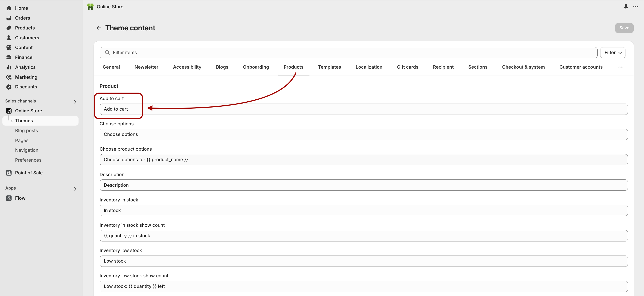Go to Blog posts

[x=26, y=130]
